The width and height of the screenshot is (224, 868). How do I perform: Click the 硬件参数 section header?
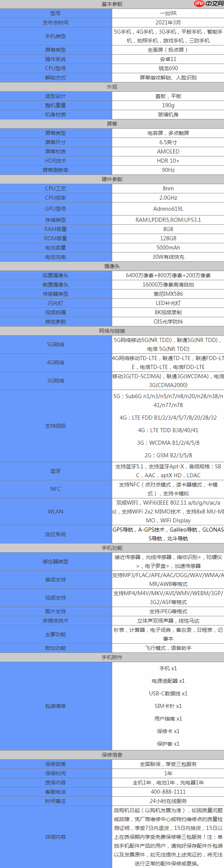click(x=112, y=179)
